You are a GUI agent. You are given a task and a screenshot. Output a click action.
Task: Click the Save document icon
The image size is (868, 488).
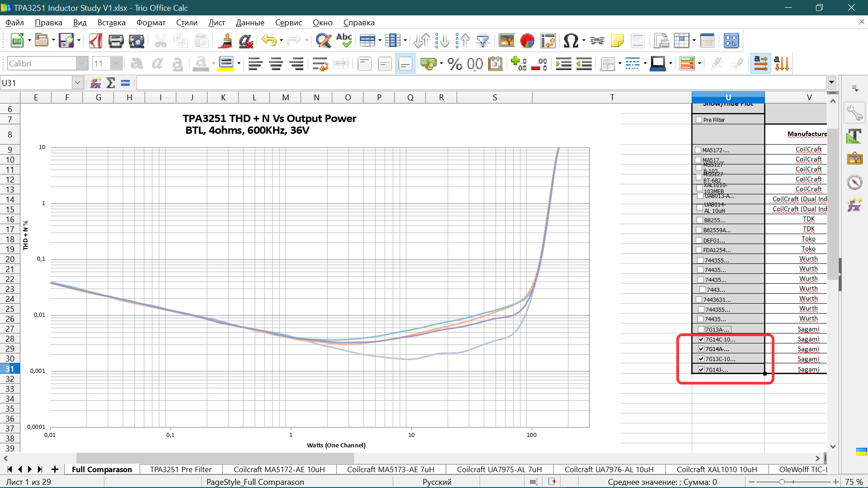tap(66, 41)
